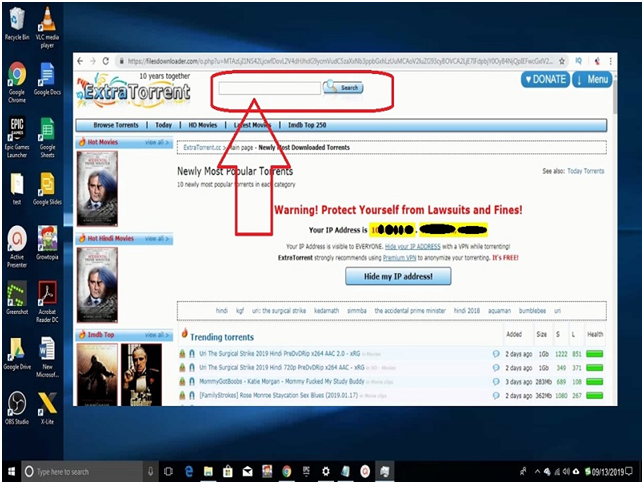Screen dimensions: 644x484
Task: Click the bumblebee search tag
Action: click(x=532, y=311)
